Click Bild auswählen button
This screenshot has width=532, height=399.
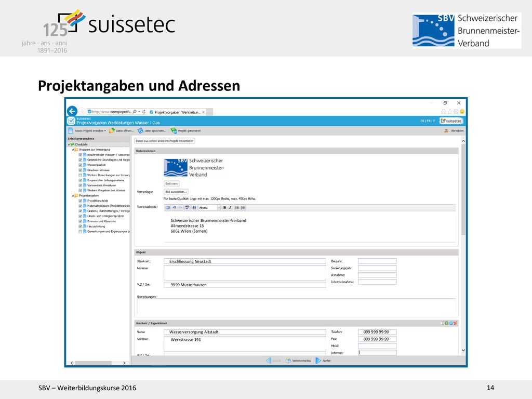click(x=176, y=192)
